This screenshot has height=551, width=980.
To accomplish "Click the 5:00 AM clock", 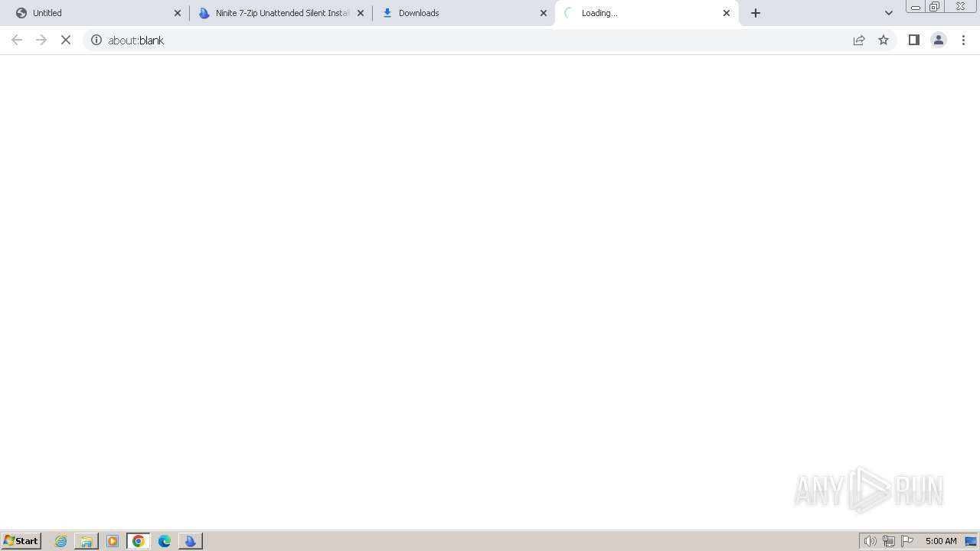I will click(941, 541).
